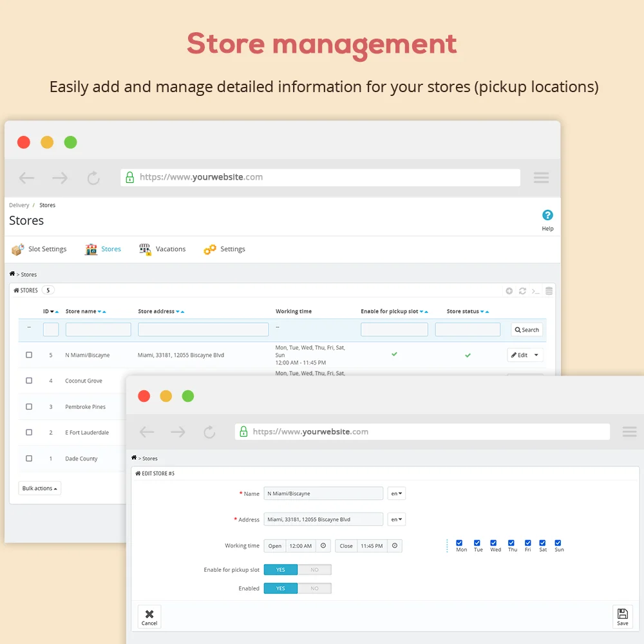Go forward in the back browser window

point(60,178)
